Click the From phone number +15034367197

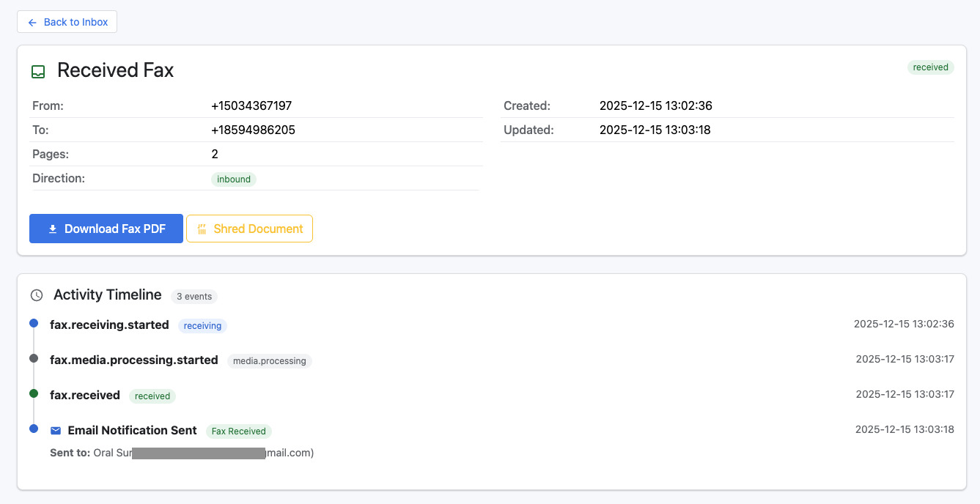pos(251,106)
